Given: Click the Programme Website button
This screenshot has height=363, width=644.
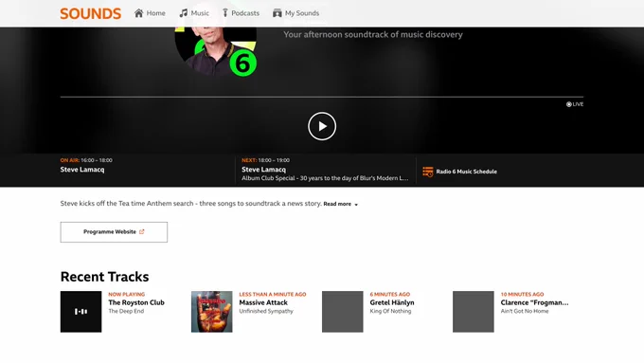Looking at the screenshot, I should pyautogui.click(x=114, y=232).
